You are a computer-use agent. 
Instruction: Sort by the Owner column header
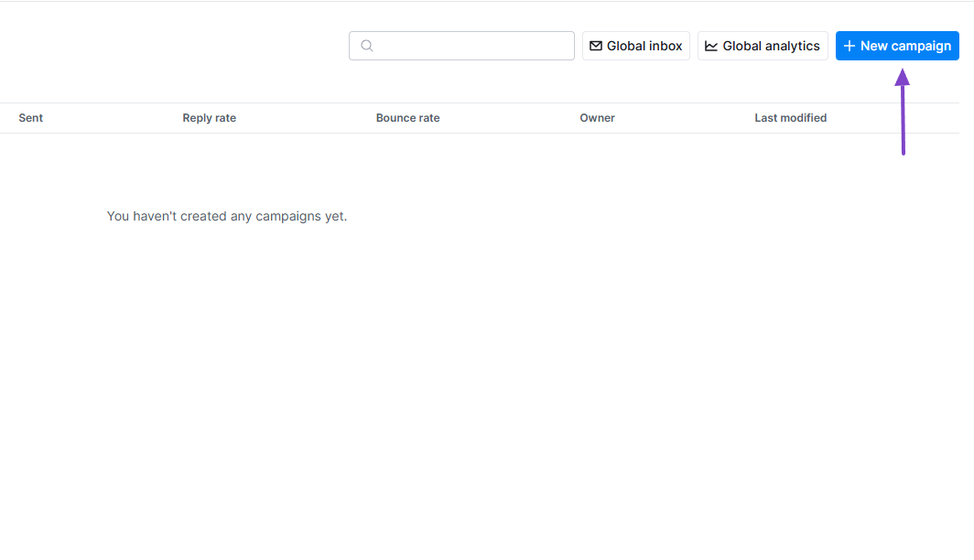coord(597,118)
